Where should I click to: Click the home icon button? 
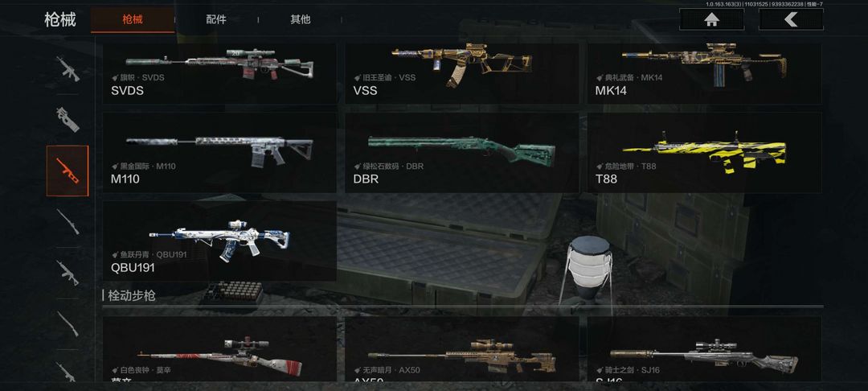[711, 19]
